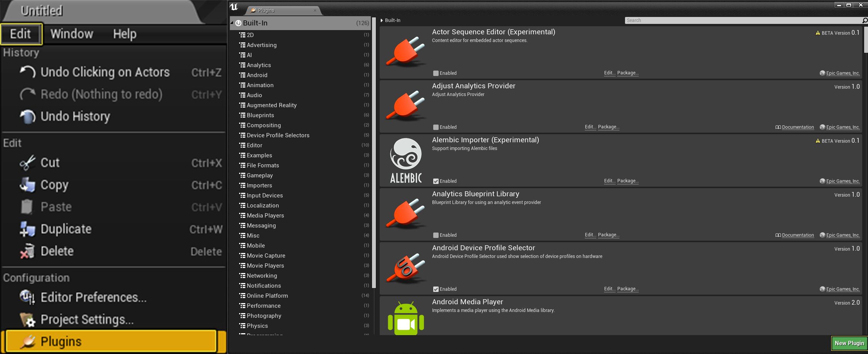
Task: Open the Window menu
Action: tap(71, 34)
